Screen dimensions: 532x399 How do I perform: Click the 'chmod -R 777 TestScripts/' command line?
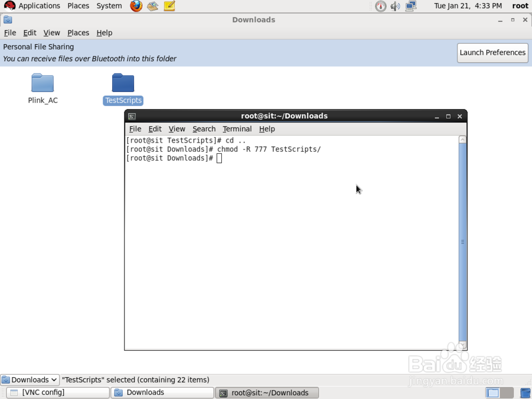269,149
